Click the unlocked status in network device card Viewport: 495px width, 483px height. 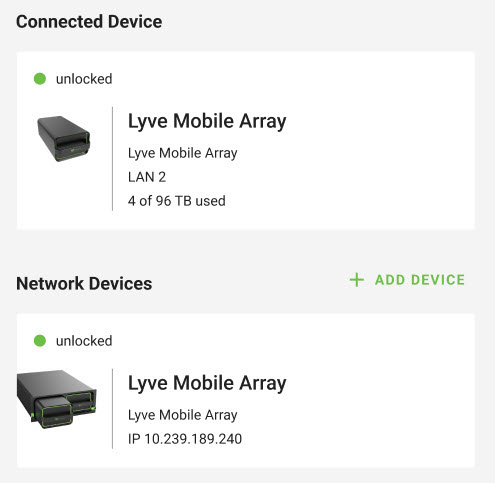(x=84, y=341)
